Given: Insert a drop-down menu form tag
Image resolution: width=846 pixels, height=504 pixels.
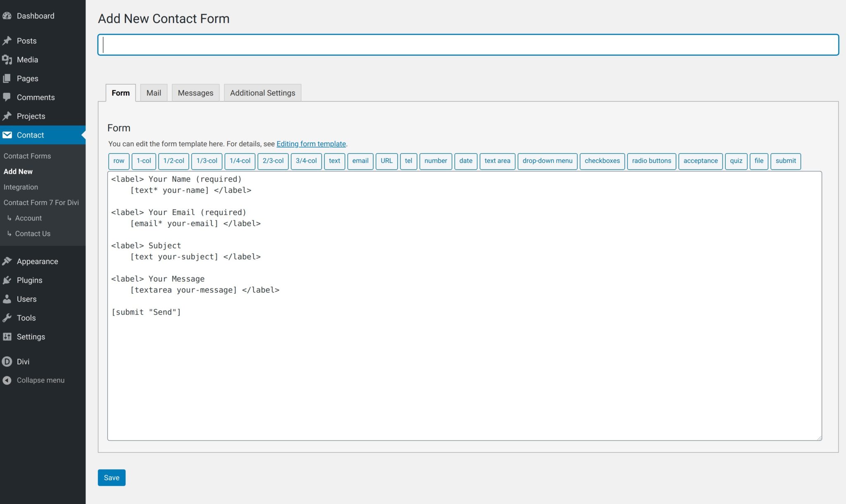Looking at the screenshot, I should pos(548,161).
